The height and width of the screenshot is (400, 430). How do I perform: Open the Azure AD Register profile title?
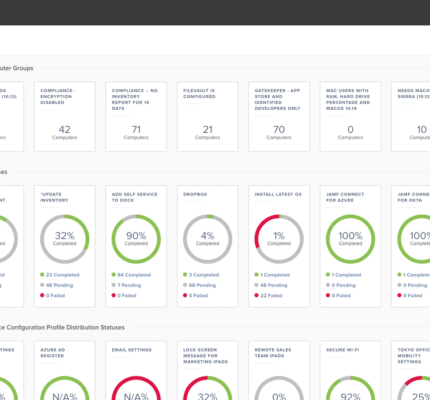coord(53,353)
